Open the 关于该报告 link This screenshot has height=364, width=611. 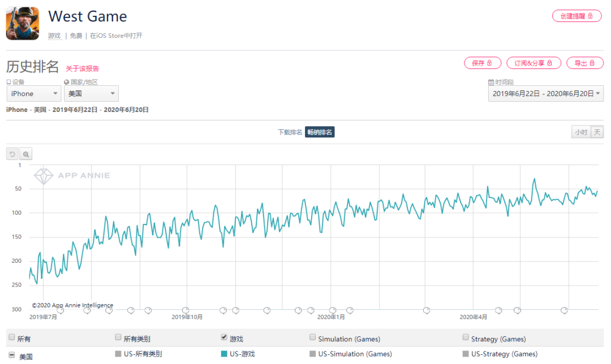point(82,68)
